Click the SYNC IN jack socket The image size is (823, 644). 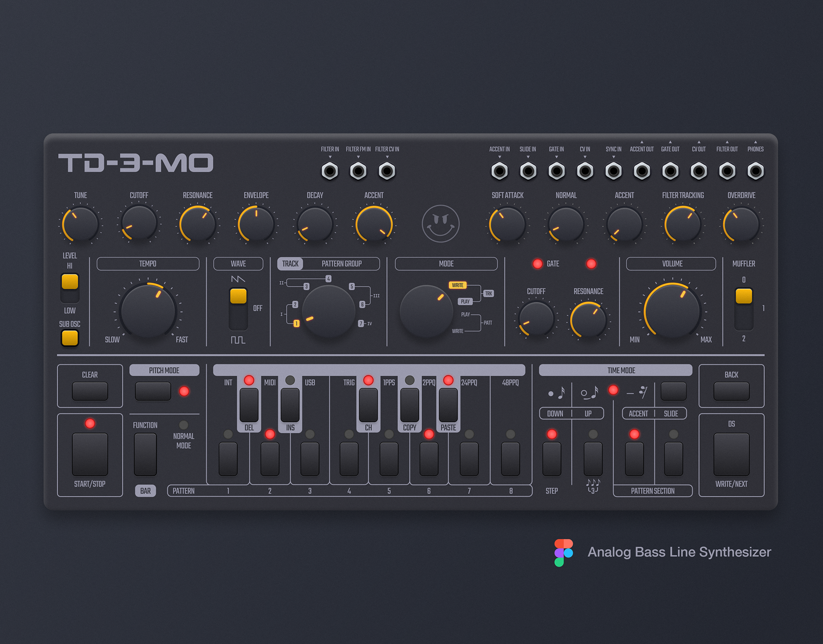613,171
